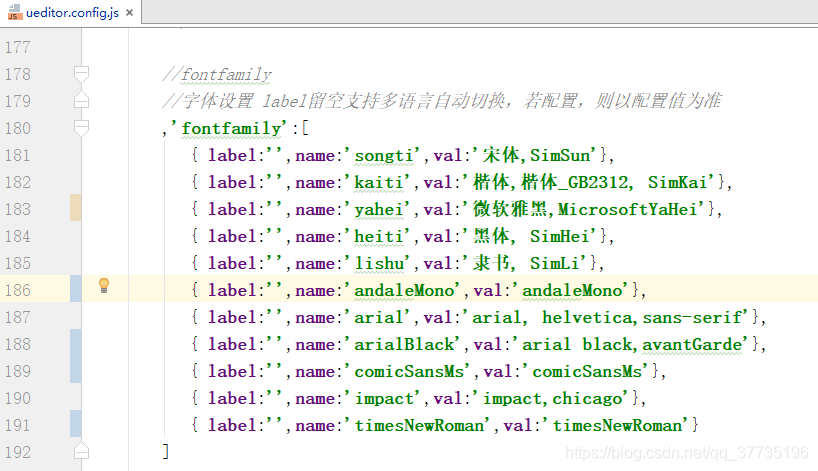Click the closing bracket on line 192
This screenshot has width=818, height=471.
pos(166,451)
